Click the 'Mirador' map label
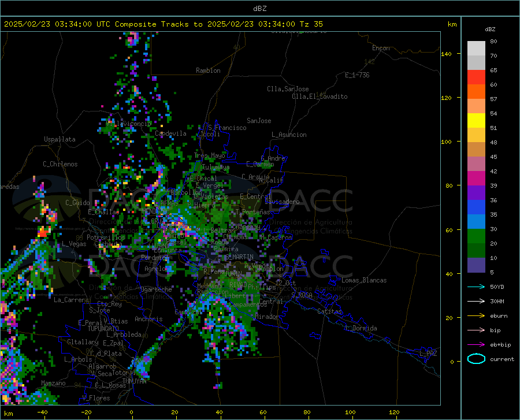 (x=267, y=317)
